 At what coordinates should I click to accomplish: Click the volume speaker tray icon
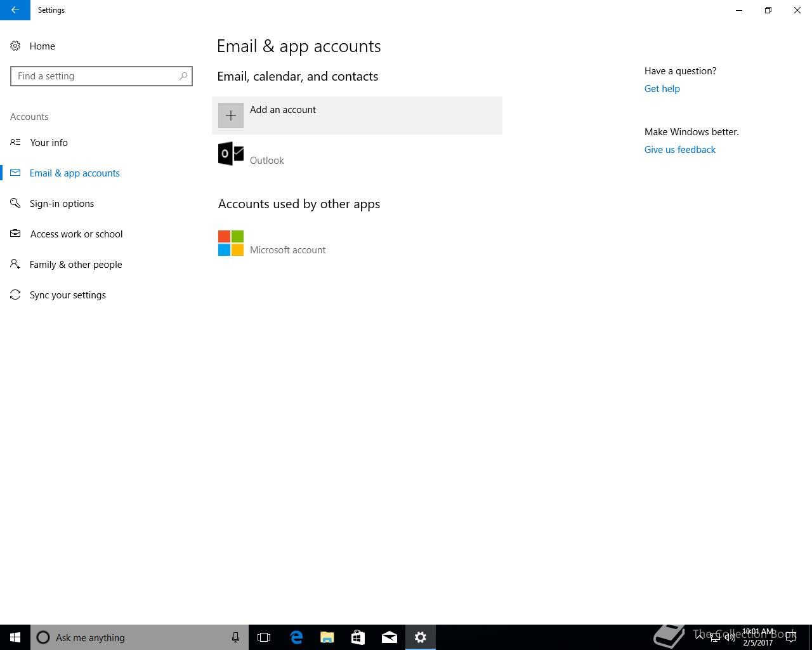coord(730,637)
